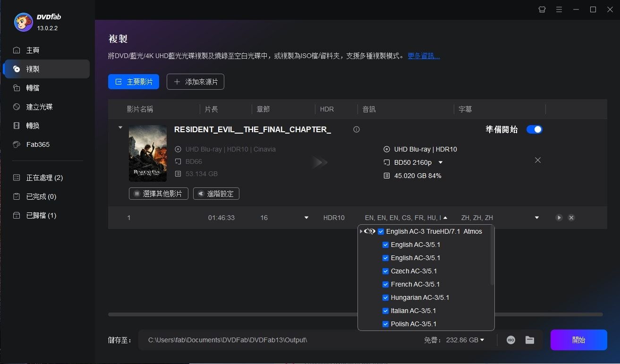Open 轉換 converter module

46,126
